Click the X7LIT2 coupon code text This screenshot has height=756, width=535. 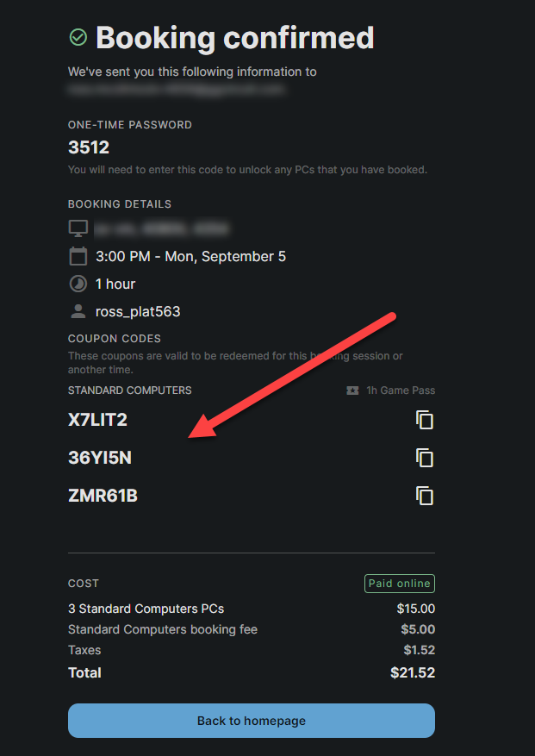(97, 420)
